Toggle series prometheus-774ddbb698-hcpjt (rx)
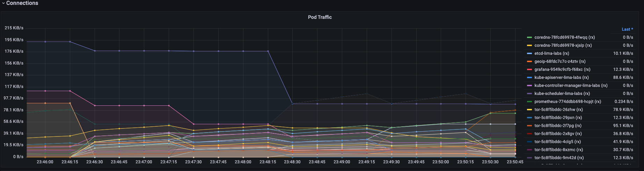The image size is (644, 171). click(x=568, y=102)
